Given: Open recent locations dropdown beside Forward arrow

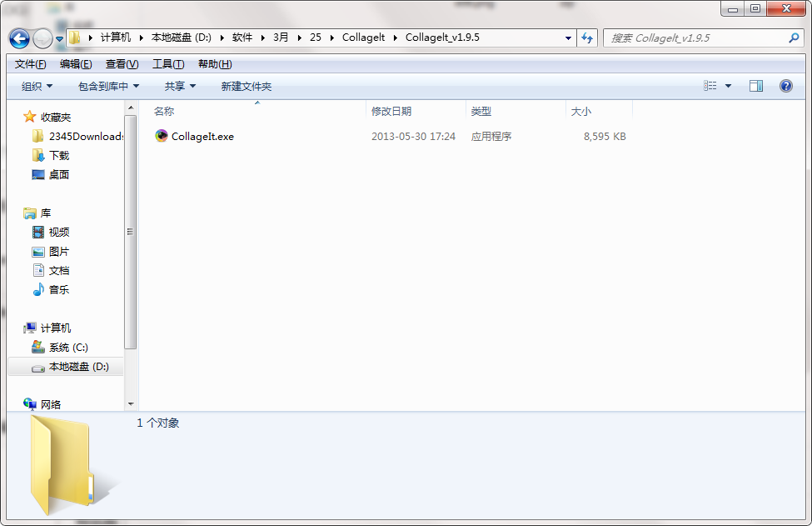Looking at the screenshot, I should pyautogui.click(x=59, y=39).
